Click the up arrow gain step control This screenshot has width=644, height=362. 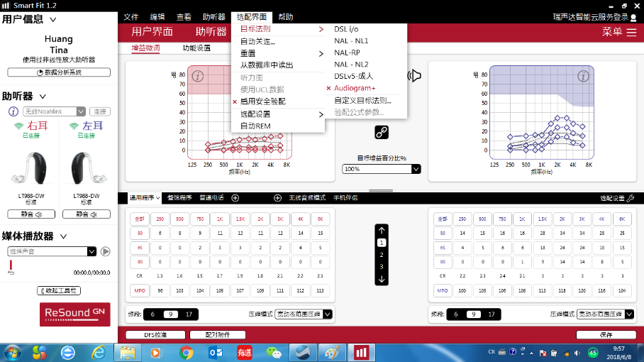(x=382, y=230)
